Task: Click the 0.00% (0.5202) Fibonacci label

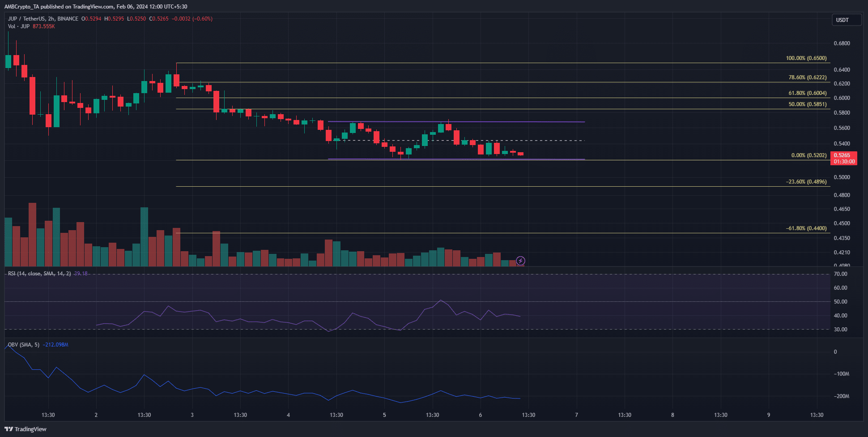Action: click(x=809, y=155)
